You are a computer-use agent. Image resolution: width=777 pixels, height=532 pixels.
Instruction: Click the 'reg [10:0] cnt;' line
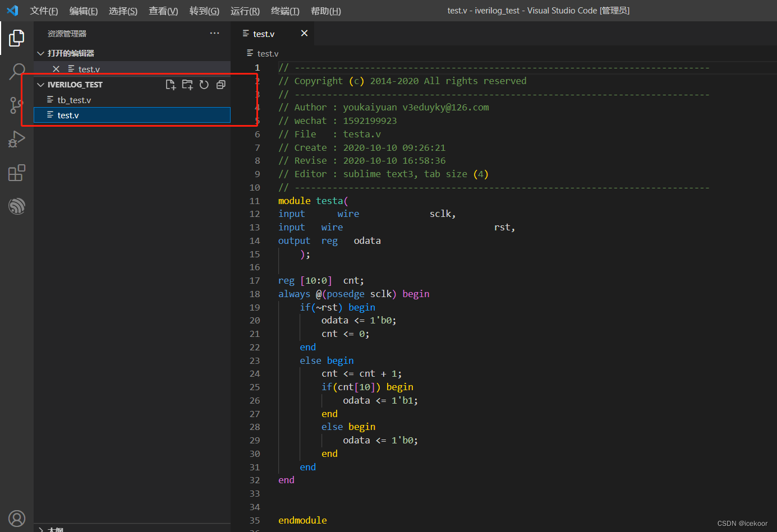coord(321,280)
